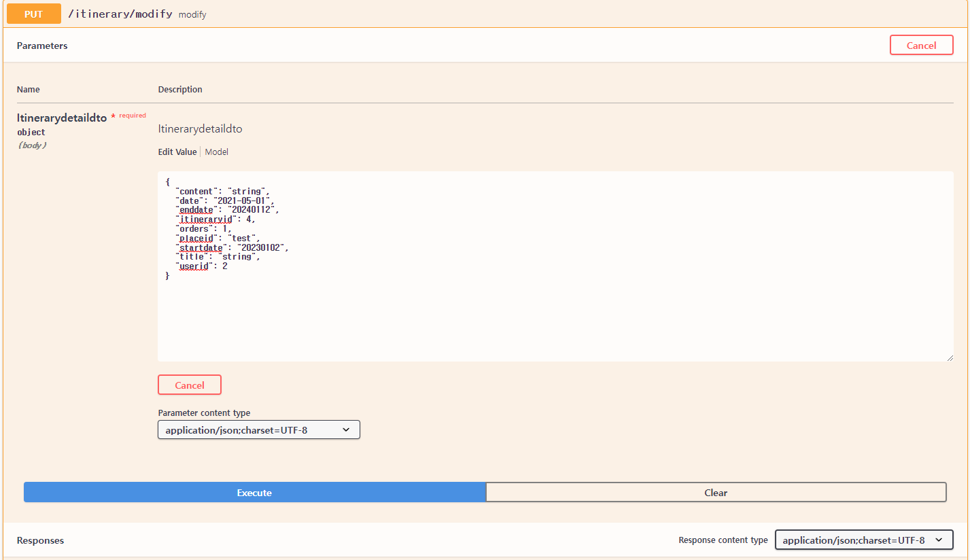Screen dimensions: 970x560
Task: Click the modify endpoint description text
Action: tap(192, 14)
